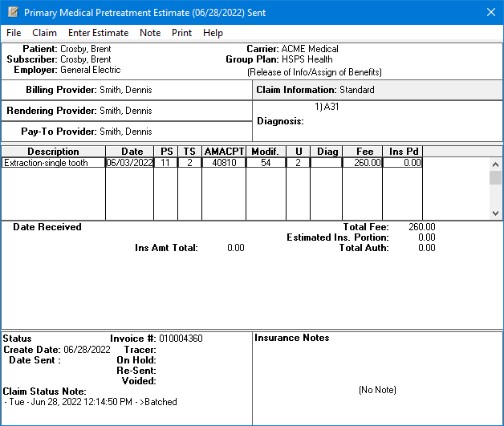Close the Pretreatment Estimate window
The width and height of the screenshot is (504, 426).
click(490, 12)
